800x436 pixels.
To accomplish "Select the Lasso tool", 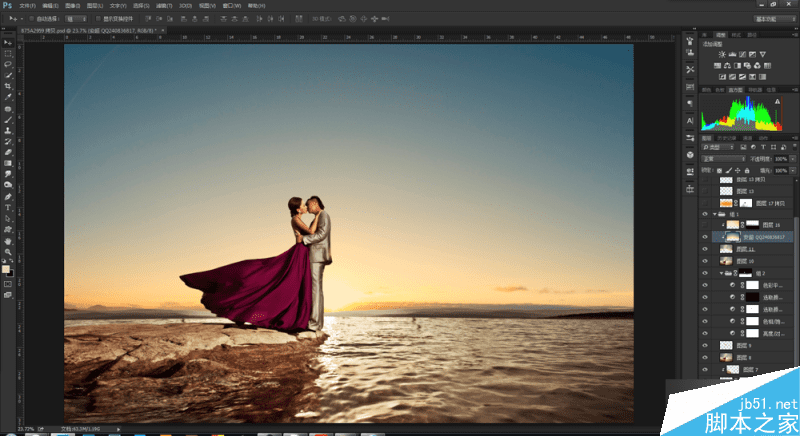I will [8, 64].
